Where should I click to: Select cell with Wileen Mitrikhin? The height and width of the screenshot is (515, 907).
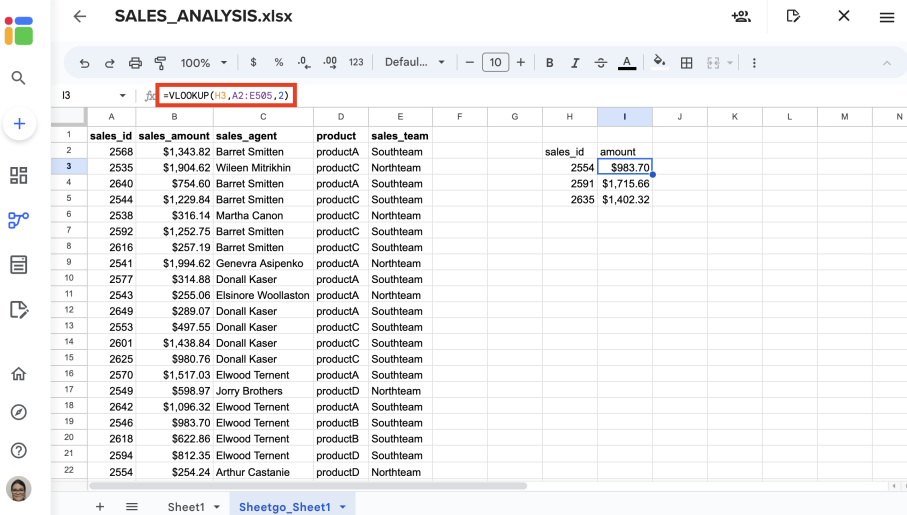click(263, 167)
